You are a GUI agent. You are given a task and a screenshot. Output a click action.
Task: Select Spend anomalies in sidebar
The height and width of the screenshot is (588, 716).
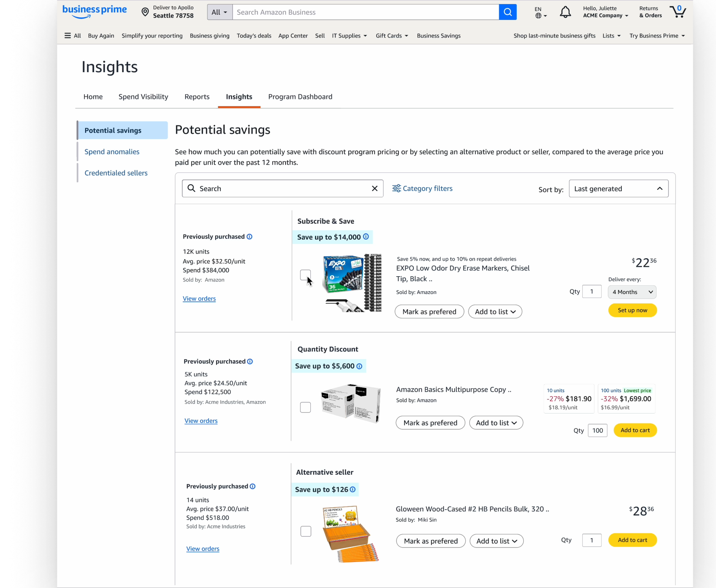[x=112, y=152]
